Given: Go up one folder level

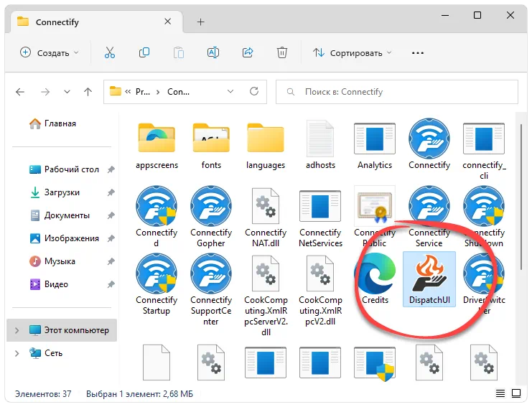Looking at the screenshot, I should coord(88,92).
